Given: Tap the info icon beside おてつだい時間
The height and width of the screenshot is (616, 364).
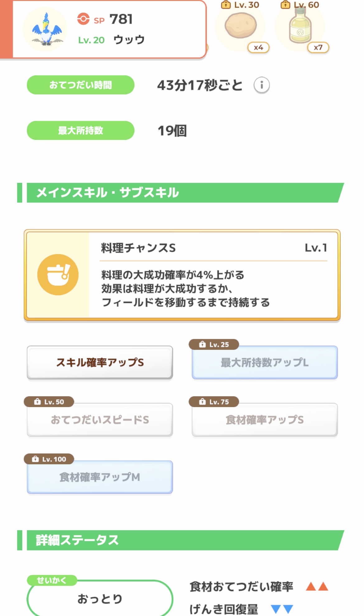Looking at the screenshot, I should tap(261, 85).
